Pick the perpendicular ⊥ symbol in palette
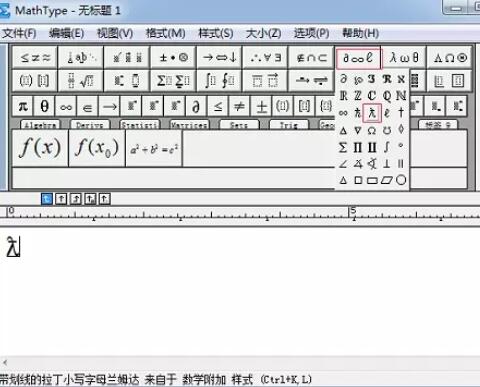480x387 pixels. (x=387, y=164)
